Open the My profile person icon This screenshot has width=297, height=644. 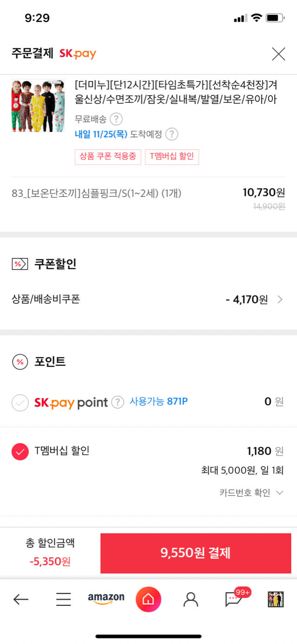coord(191,599)
